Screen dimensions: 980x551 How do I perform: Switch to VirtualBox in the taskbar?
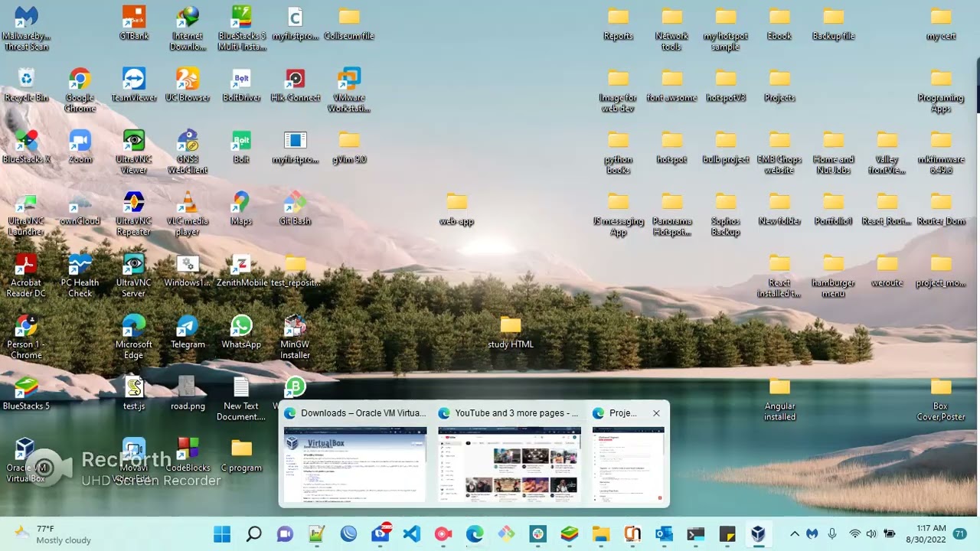pyautogui.click(x=758, y=534)
